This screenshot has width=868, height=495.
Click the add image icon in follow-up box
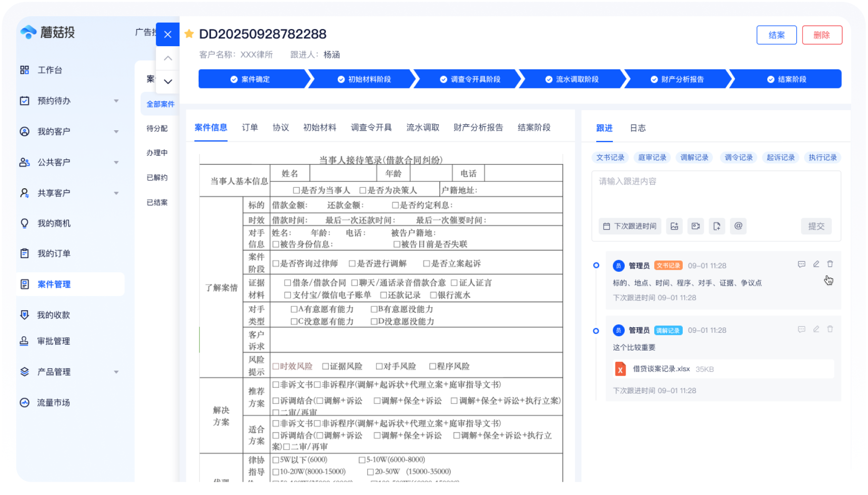point(674,226)
